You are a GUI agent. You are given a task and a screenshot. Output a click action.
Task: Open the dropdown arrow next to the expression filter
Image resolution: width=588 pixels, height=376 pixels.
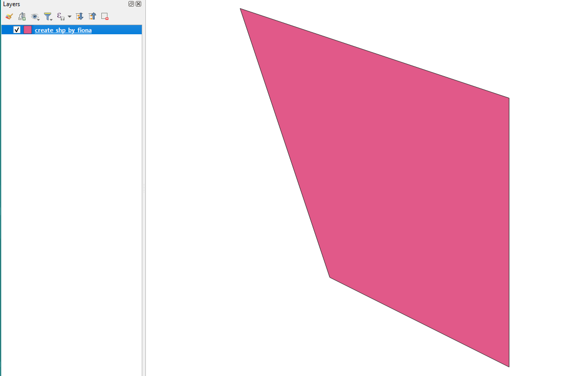point(70,16)
